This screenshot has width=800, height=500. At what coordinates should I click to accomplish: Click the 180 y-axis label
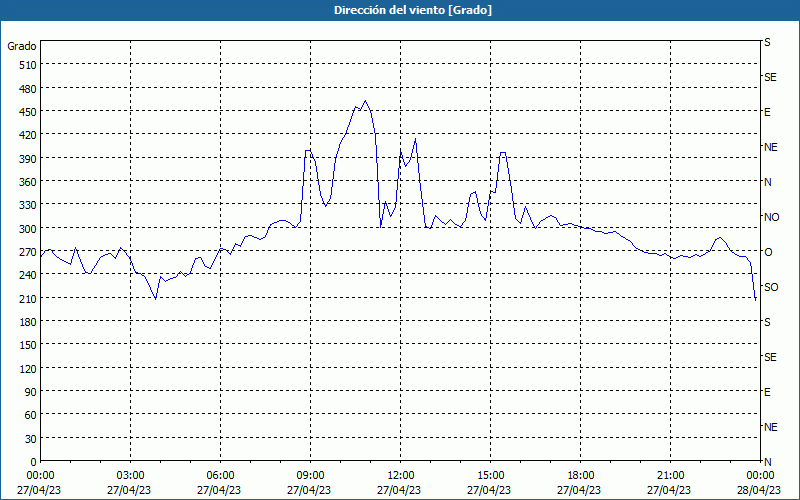pos(29,321)
